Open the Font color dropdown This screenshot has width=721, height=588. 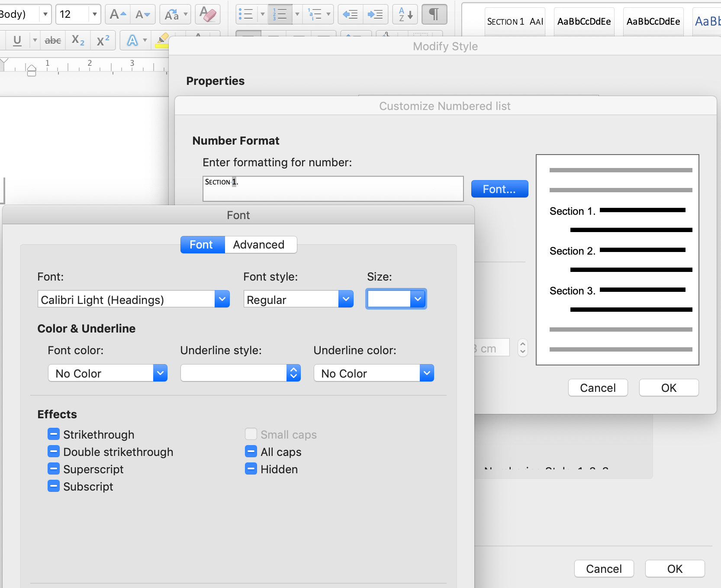click(160, 373)
